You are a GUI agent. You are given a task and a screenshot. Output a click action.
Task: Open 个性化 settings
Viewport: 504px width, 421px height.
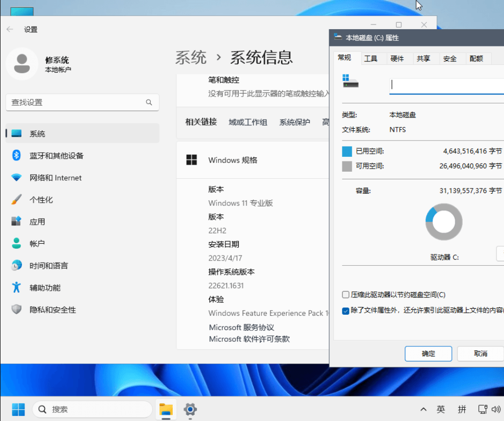click(83, 200)
